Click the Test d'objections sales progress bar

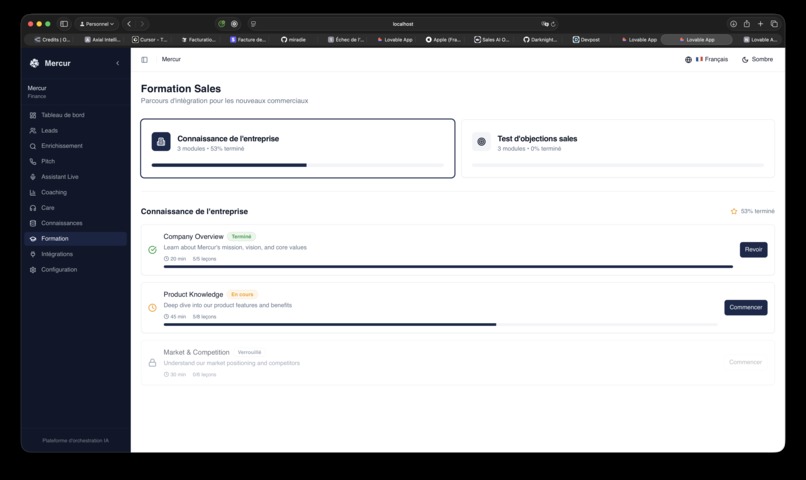618,165
